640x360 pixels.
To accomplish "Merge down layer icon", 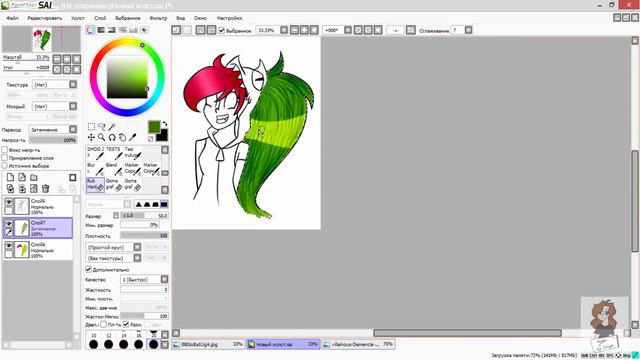I will click(22, 188).
